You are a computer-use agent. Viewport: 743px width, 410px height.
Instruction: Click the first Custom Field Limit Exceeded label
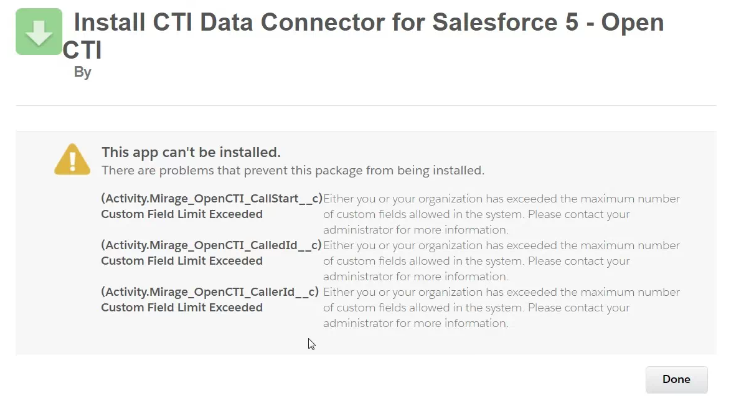tap(182, 214)
